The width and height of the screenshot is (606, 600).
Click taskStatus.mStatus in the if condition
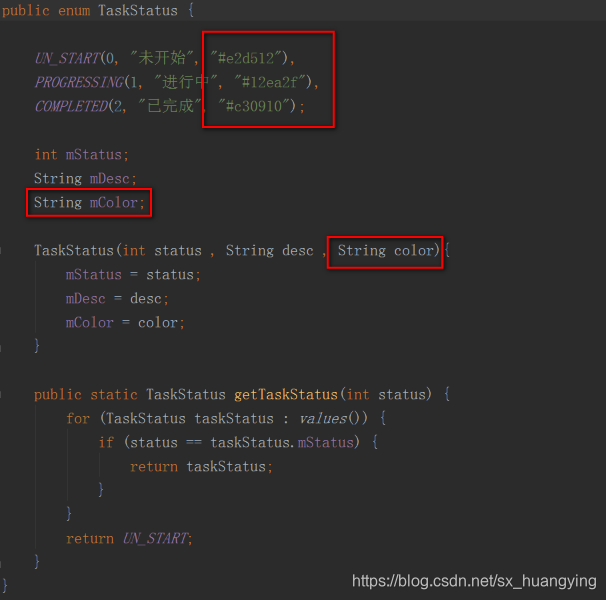(282, 443)
